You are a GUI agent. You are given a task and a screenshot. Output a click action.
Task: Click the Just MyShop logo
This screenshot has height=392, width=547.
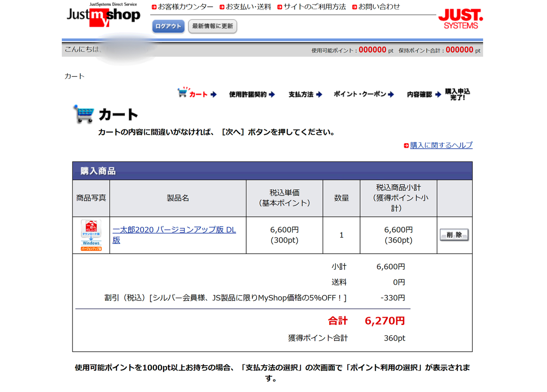click(x=103, y=15)
